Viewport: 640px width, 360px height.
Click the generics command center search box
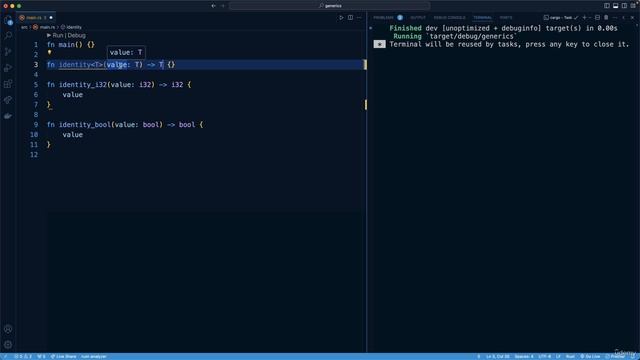point(330,6)
